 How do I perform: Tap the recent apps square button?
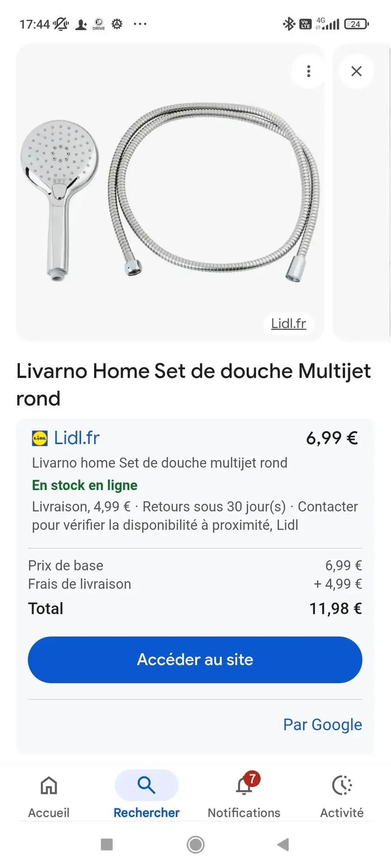107,844
